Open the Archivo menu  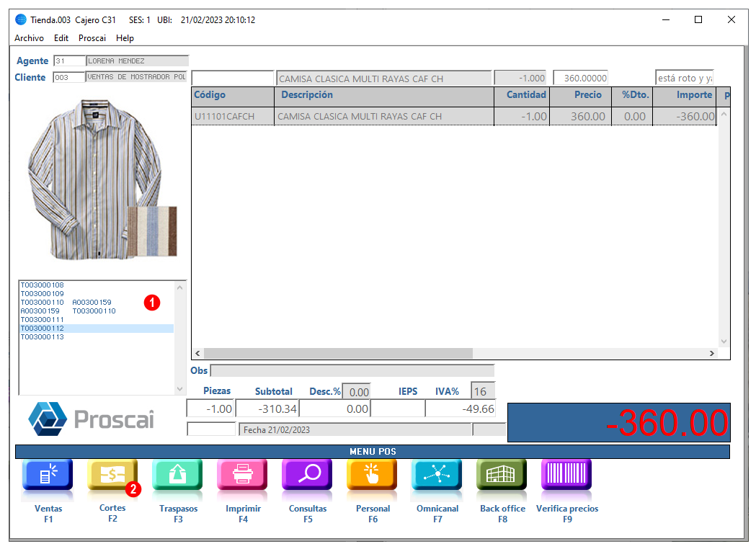(29, 38)
